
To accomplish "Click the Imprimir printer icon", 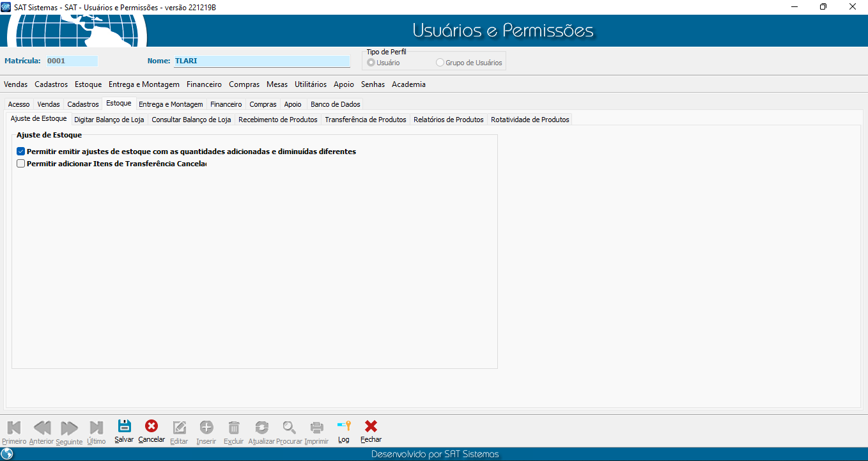I will click(316, 428).
